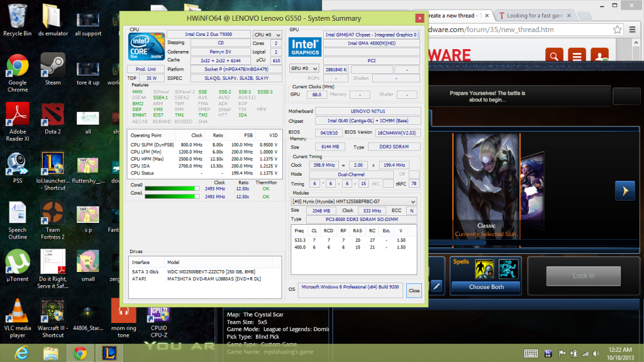Select the yellow summoner spell icon
Image resolution: width=644 pixels, height=362 pixels.
point(484,269)
